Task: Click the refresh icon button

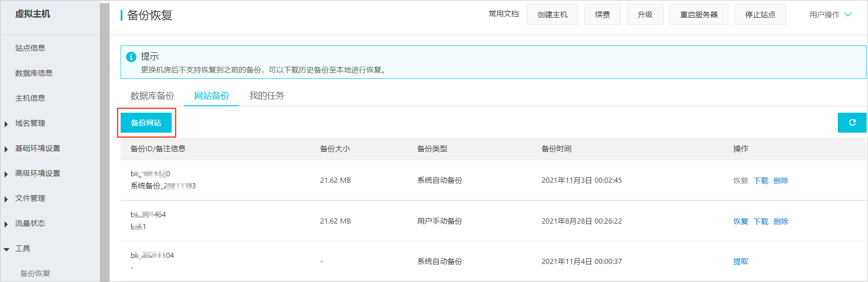Action: tap(852, 123)
